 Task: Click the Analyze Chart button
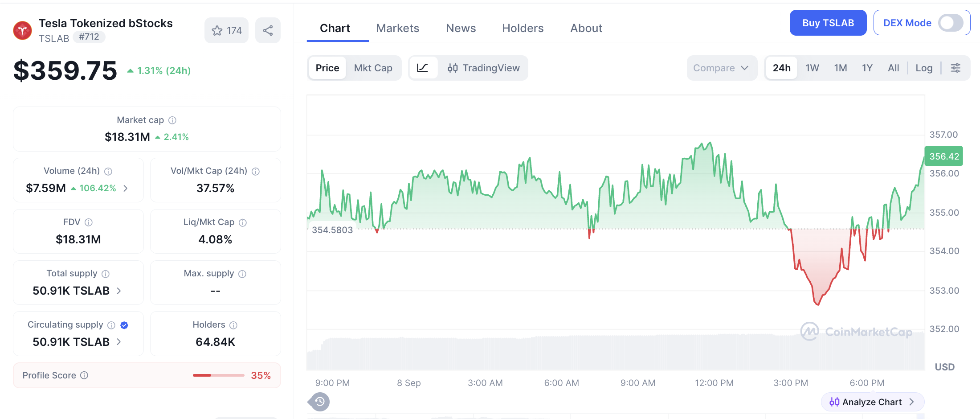click(x=872, y=402)
